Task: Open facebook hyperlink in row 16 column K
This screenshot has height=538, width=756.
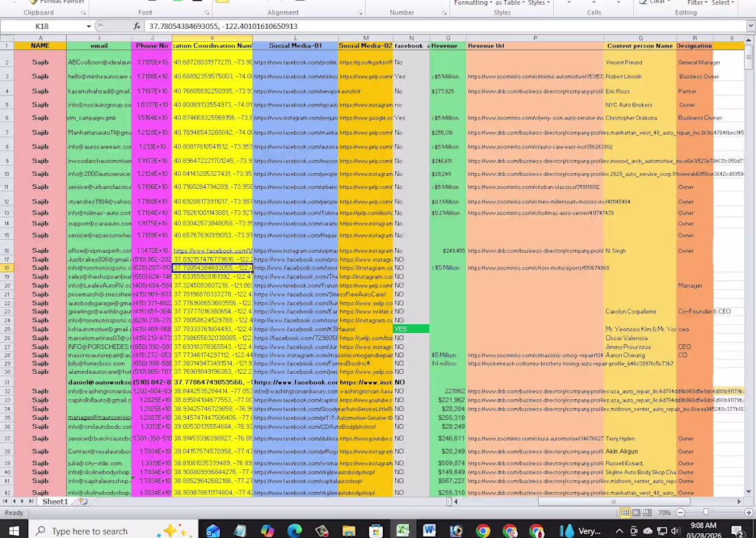Action: point(212,251)
